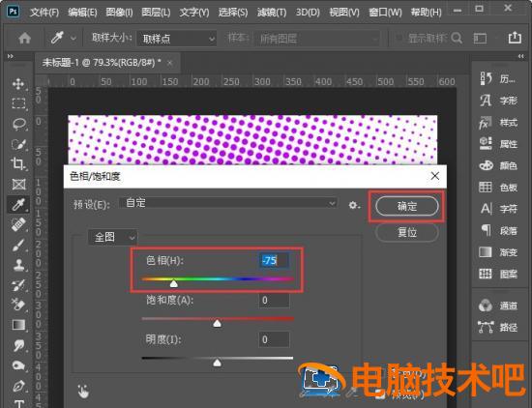Open the 预设 dropdown showing 自定
Screen dimensions: 532x408
pyautogui.click(x=228, y=203)
